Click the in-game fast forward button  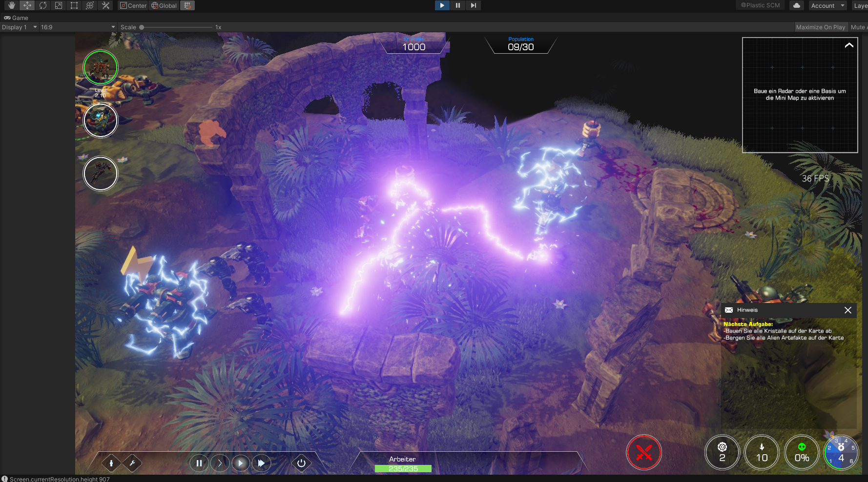point(262,463)
